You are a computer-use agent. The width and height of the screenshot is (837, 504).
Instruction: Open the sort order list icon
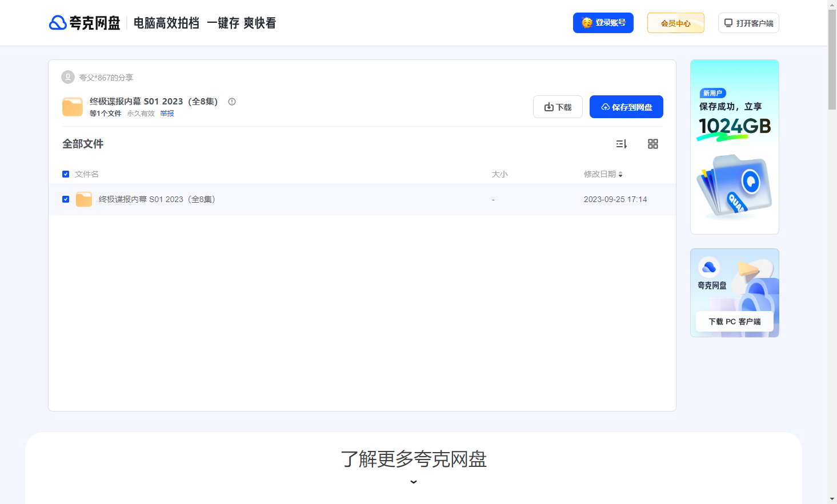coord(622,144)
